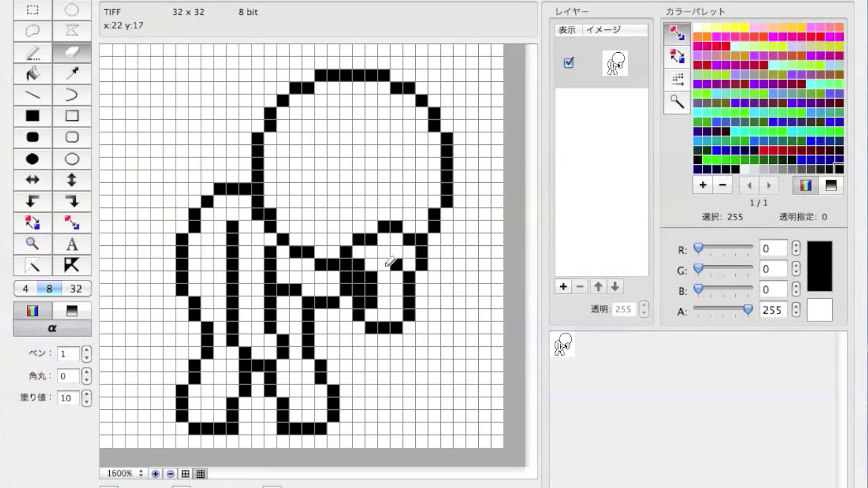Click the black foreground color swatch

(x=819, y=266)
